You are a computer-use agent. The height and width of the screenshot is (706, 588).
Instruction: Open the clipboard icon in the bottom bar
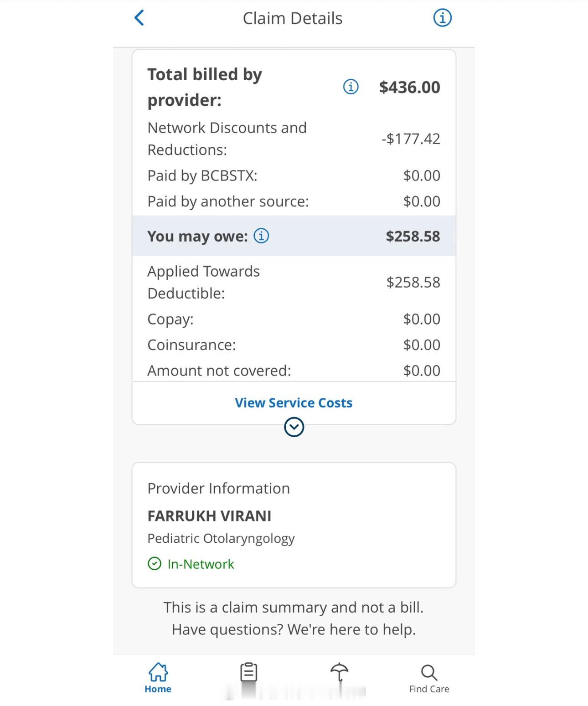[x=249, y=673]
